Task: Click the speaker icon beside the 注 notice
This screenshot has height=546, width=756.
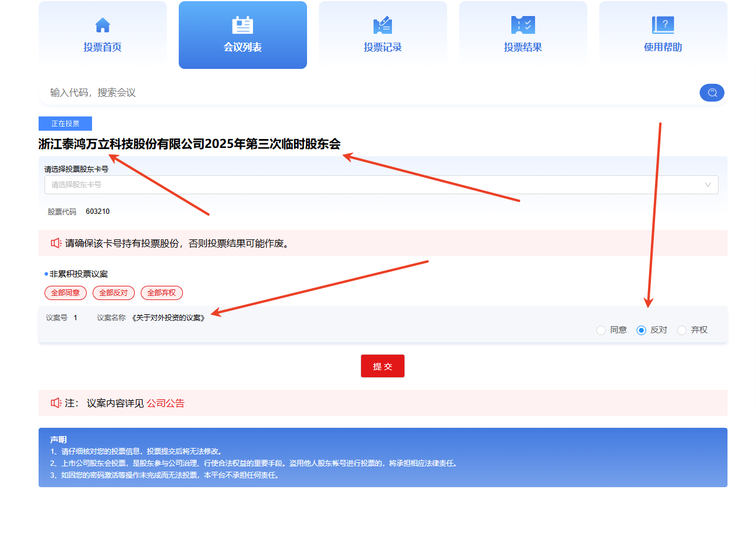Action: [56, 403]
